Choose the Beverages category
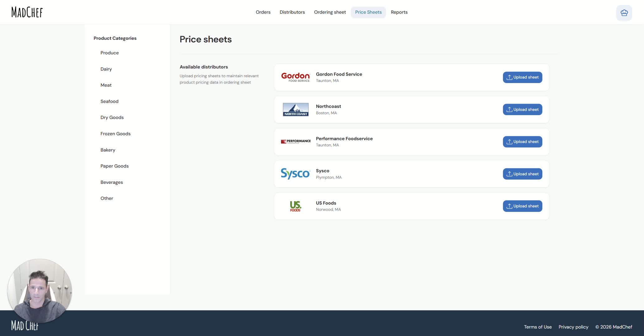The width and height of the screenshot is (644, 336). click(x=112, y=182)
